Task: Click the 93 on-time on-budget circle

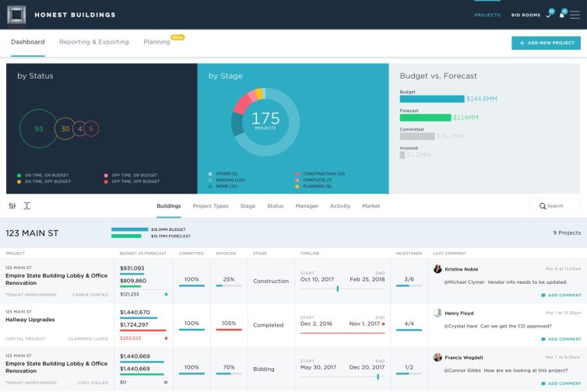Action: tap(38, 128)
